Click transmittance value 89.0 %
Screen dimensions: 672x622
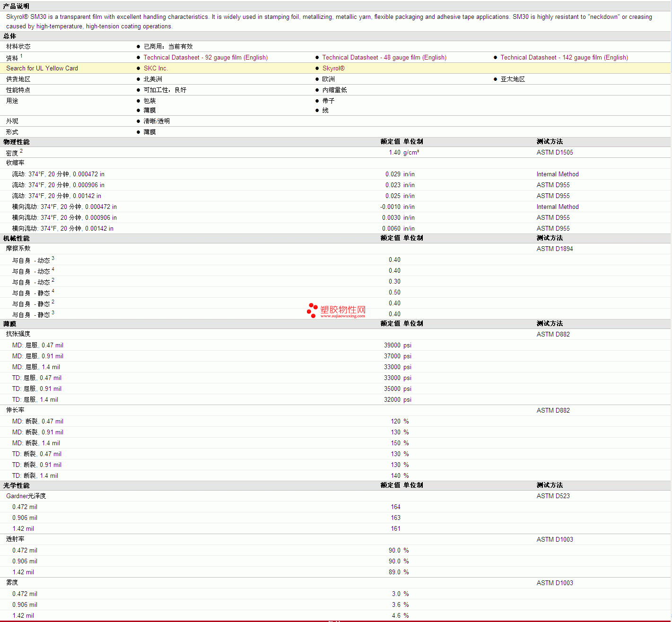399,572
